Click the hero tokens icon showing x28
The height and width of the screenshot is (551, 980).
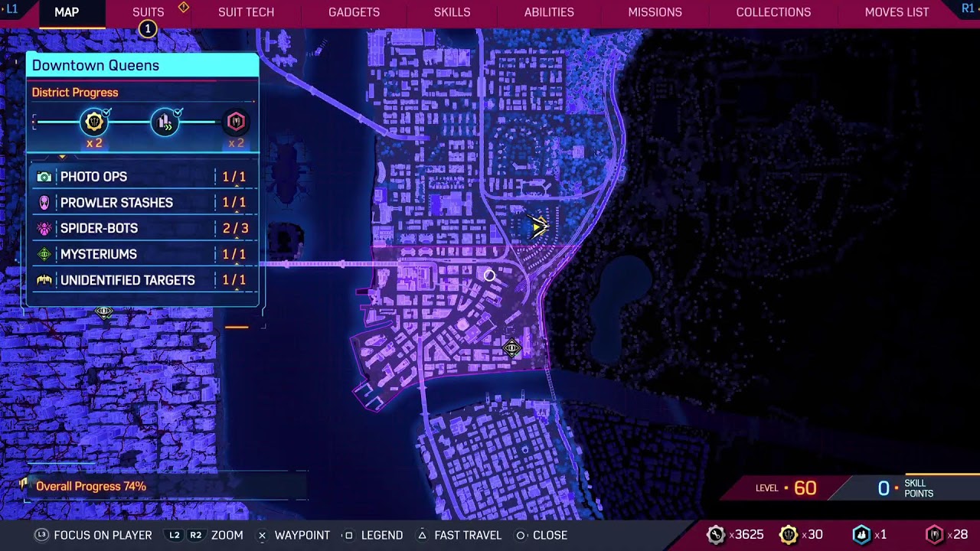(934, 535)
